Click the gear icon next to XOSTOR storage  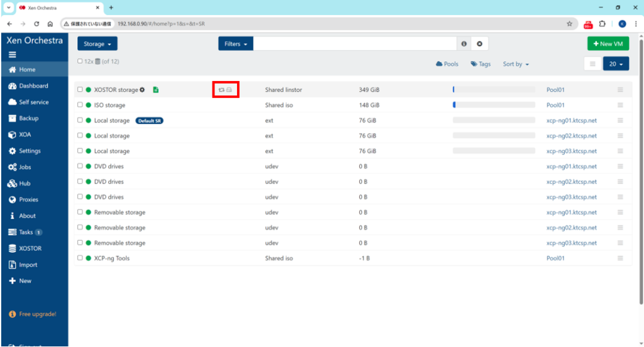click(142, 90)
